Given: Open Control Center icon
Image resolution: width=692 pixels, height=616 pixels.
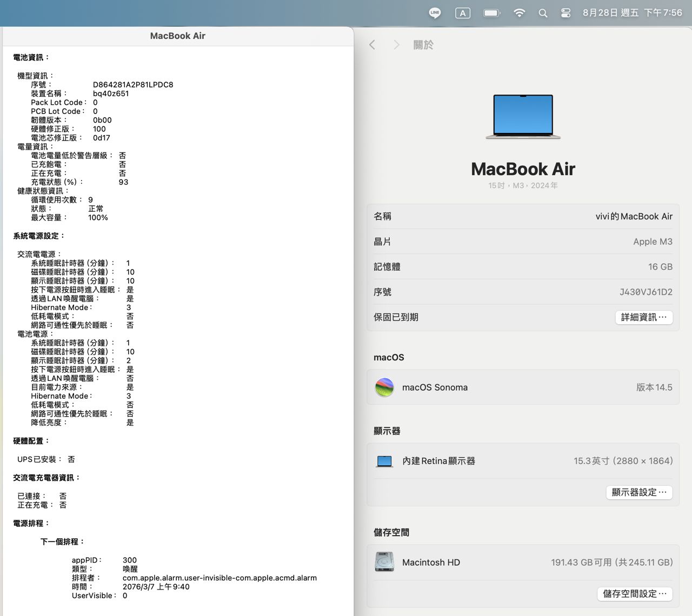Looking at the screenshot, I should click(x=565, y=13).
